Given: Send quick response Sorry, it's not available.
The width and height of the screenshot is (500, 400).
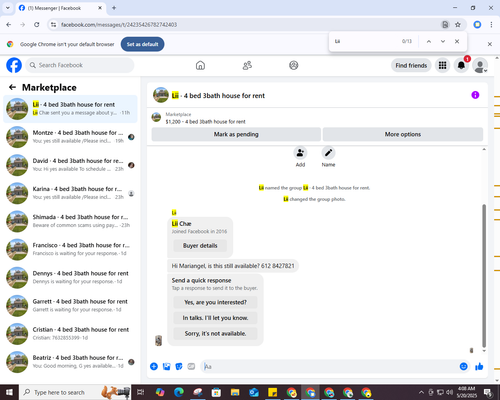Looking at the screenshot, I should [x=215, y=333].
